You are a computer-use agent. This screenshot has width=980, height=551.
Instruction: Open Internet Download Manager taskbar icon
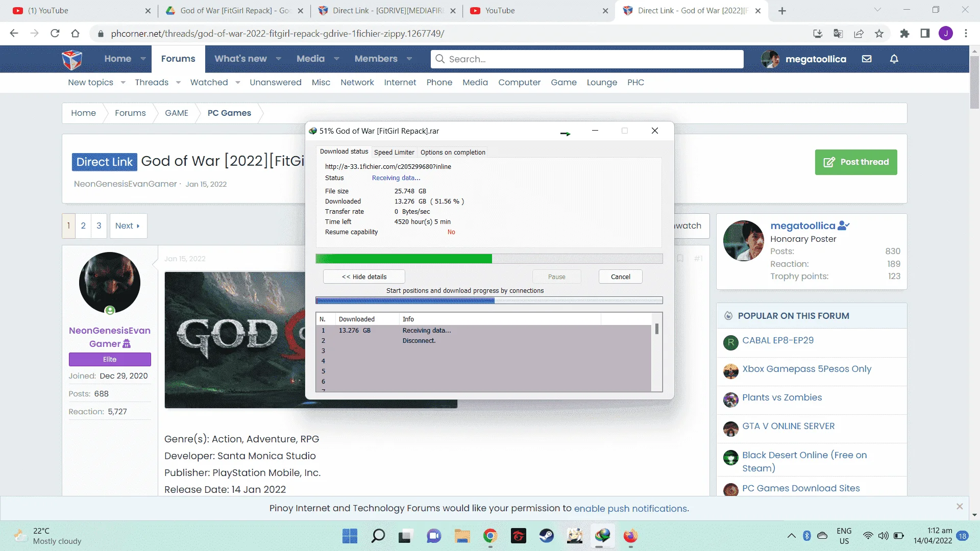click(x=603, y=536)
